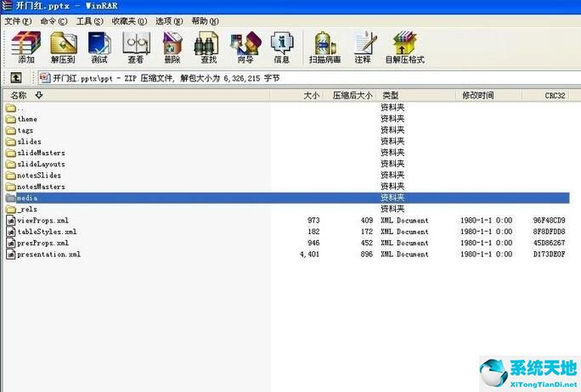
Task: Click the viewProps.xml file name
Action: tap(43, 221)
